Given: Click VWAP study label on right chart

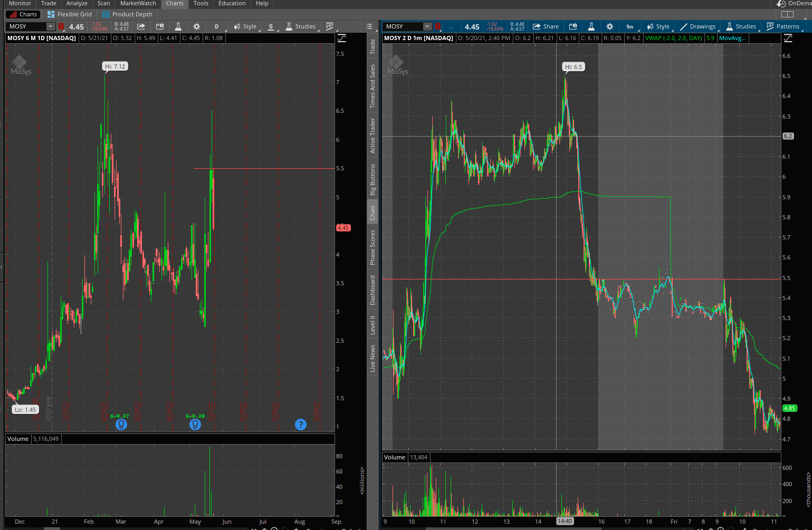Looking at the screenshot, I should 674,38.
